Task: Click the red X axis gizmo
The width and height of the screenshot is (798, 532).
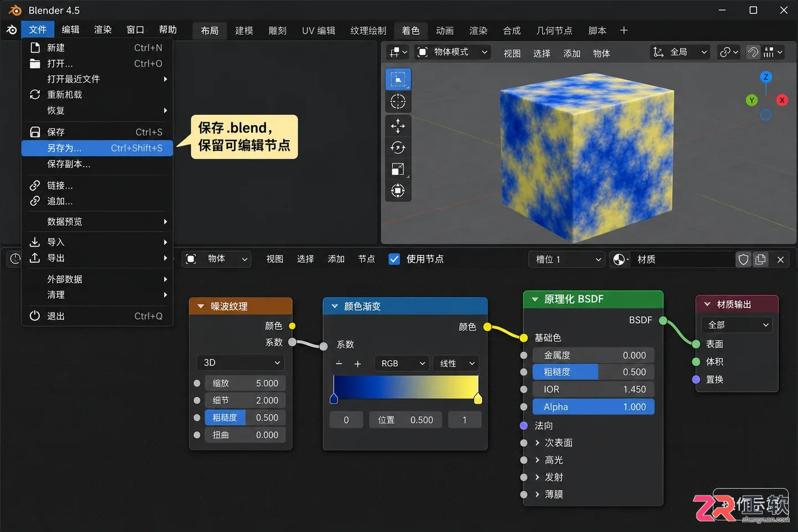Action: 782,100
